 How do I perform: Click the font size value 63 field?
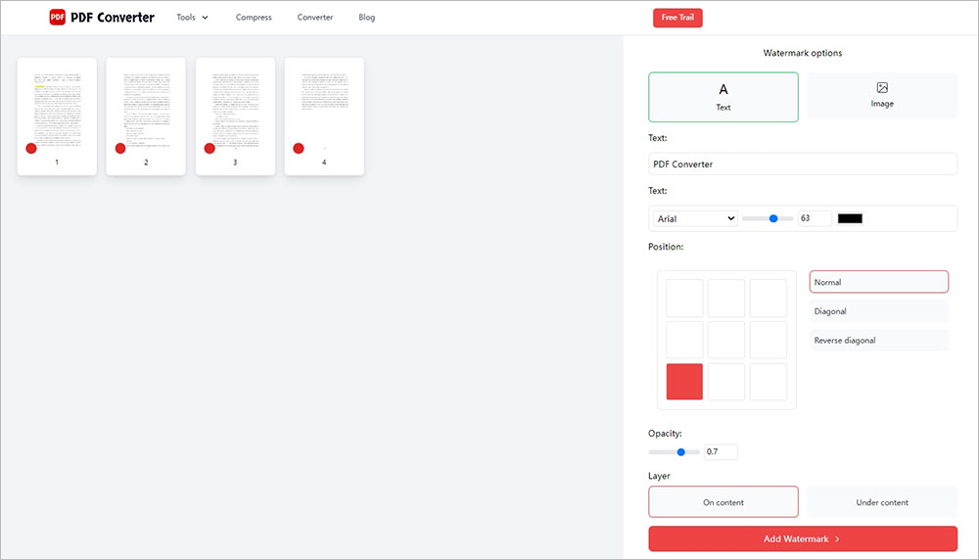[x=815, y=218]
